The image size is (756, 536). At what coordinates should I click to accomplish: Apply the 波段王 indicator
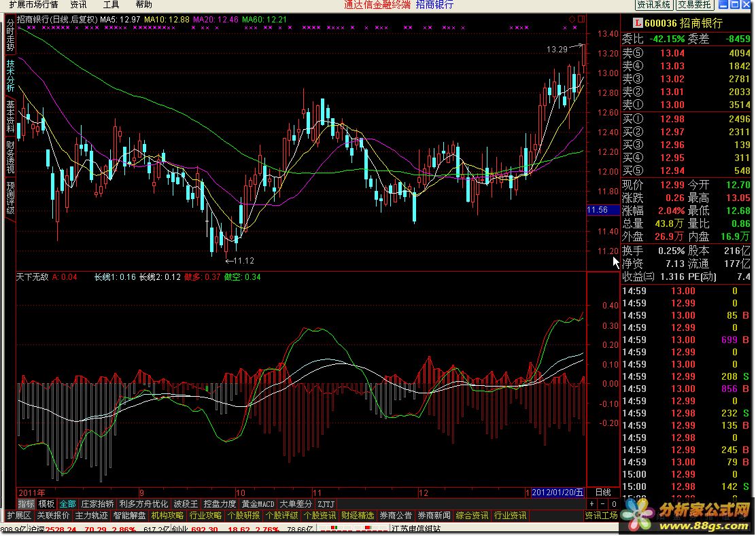click(x=186, y=504)
